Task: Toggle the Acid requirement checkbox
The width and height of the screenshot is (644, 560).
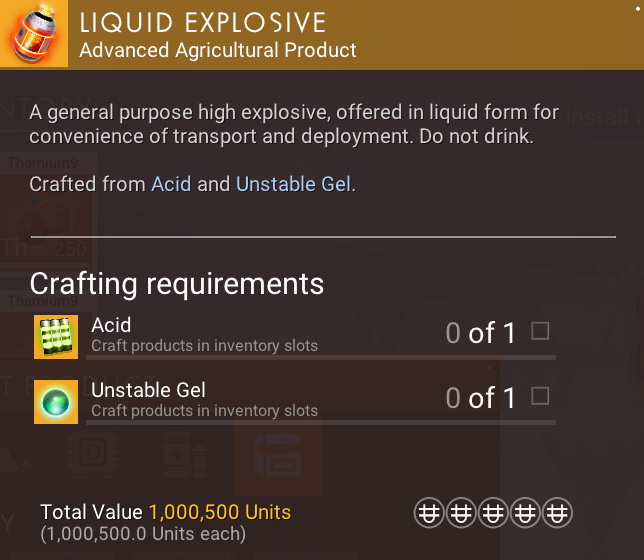Action: pyautogui.click(x=540, y=331)
